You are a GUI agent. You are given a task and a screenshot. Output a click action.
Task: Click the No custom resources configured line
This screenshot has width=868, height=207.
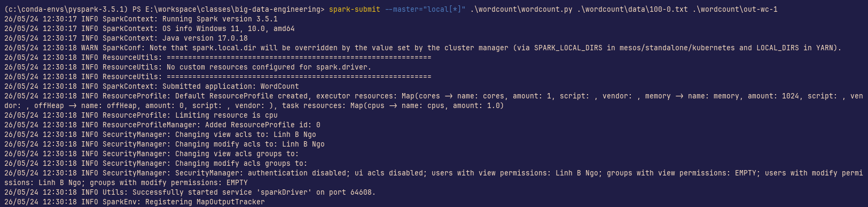click(187, 67)
